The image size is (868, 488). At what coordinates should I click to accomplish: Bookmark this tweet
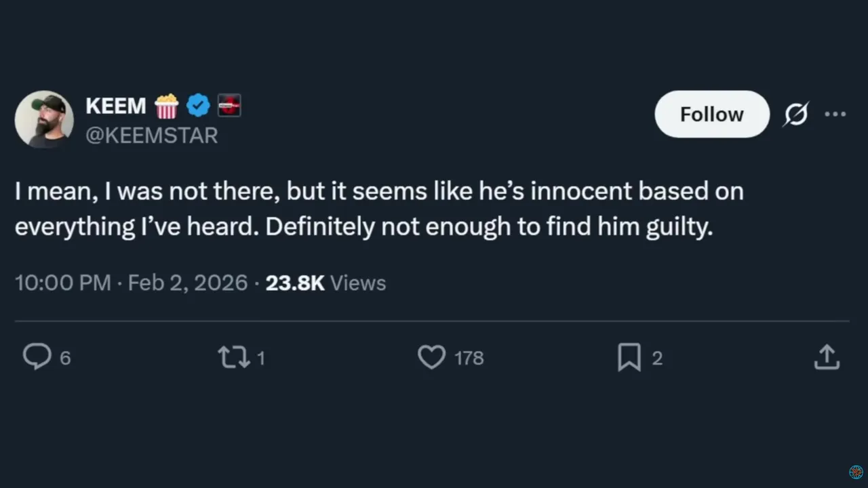pos(629,357)
